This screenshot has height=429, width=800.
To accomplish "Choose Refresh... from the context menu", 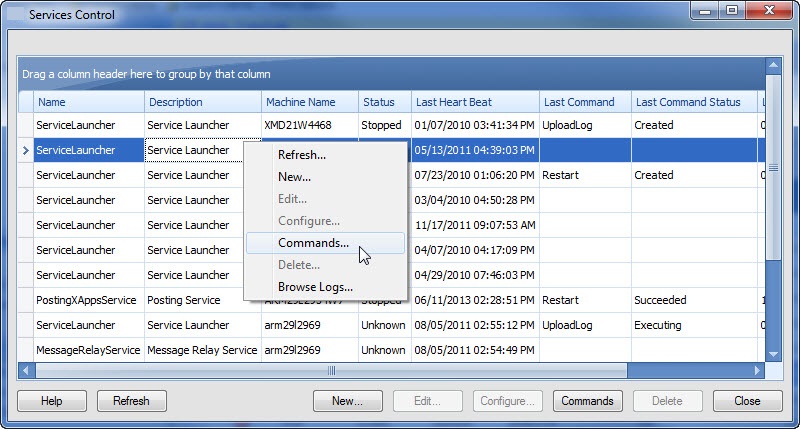I will tap(301, 155).
